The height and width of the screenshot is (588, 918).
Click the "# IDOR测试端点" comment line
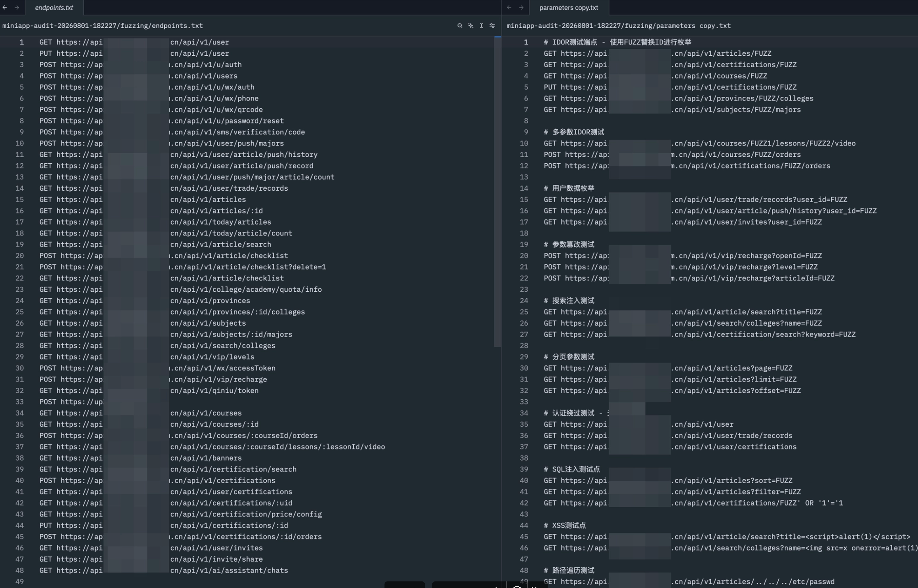[617, 42]
